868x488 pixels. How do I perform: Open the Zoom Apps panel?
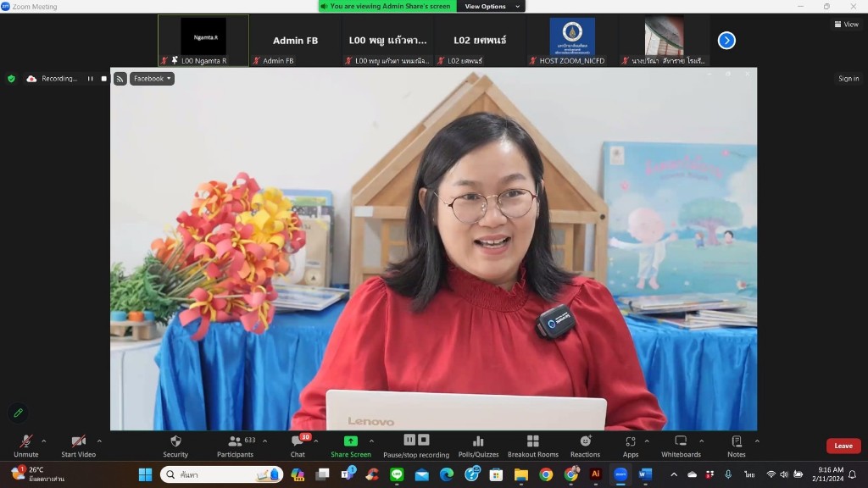631,446
